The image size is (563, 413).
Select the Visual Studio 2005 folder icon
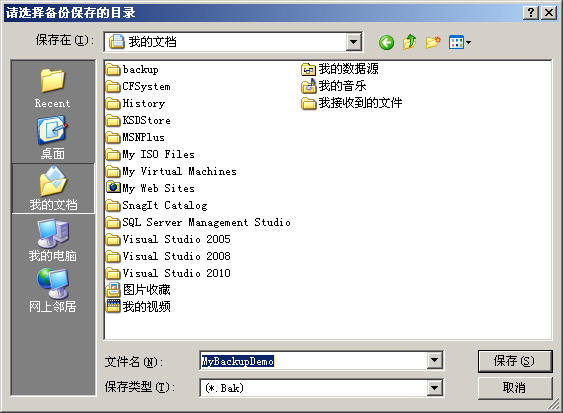(113, 239)
